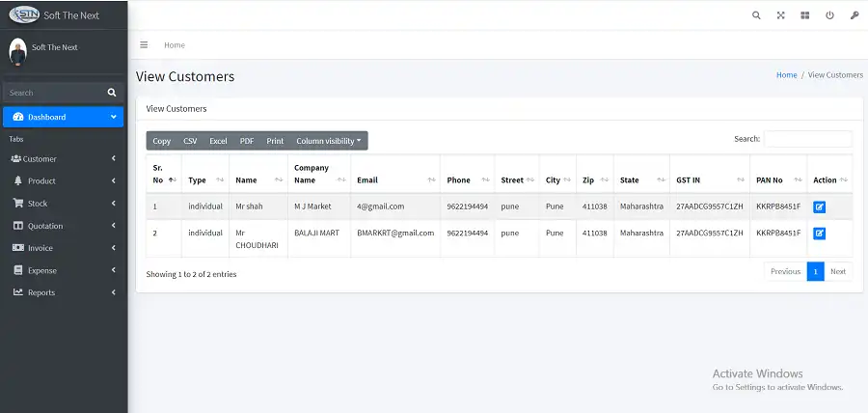Click the table Search input field
This screenshot has width=868, height=413.
coord(807,139)
